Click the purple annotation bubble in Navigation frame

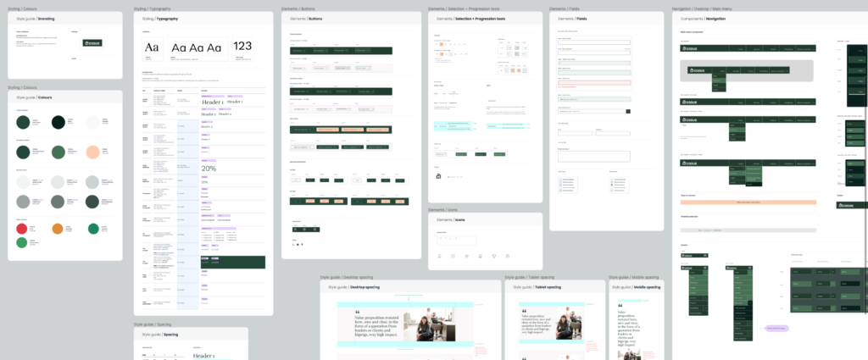pos(776,329)
